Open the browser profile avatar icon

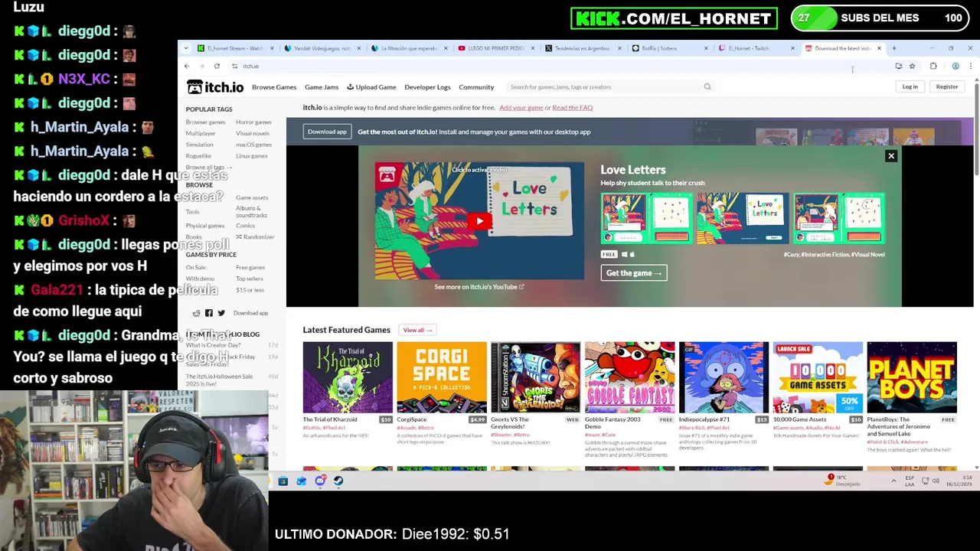(x=955, y=67)
